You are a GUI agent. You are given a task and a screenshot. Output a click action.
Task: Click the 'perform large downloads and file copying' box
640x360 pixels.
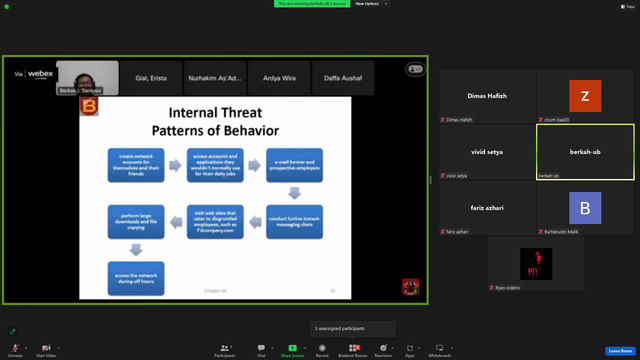[136, 222]
